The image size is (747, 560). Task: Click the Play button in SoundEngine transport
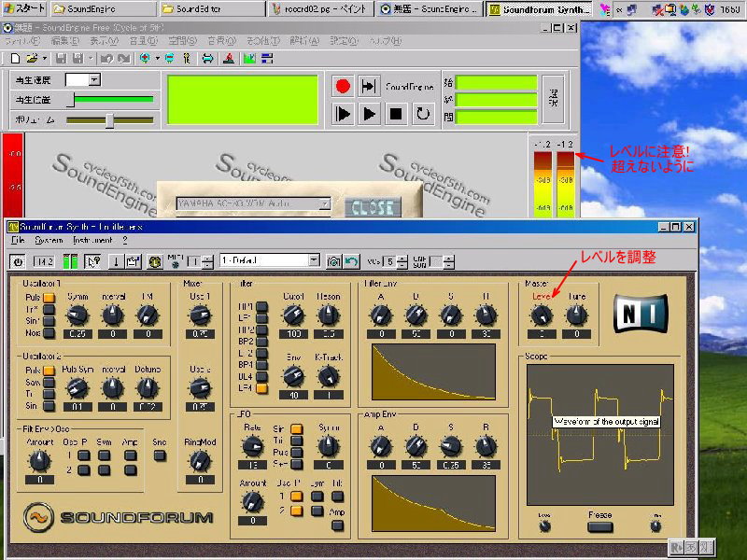pos(370,114)
